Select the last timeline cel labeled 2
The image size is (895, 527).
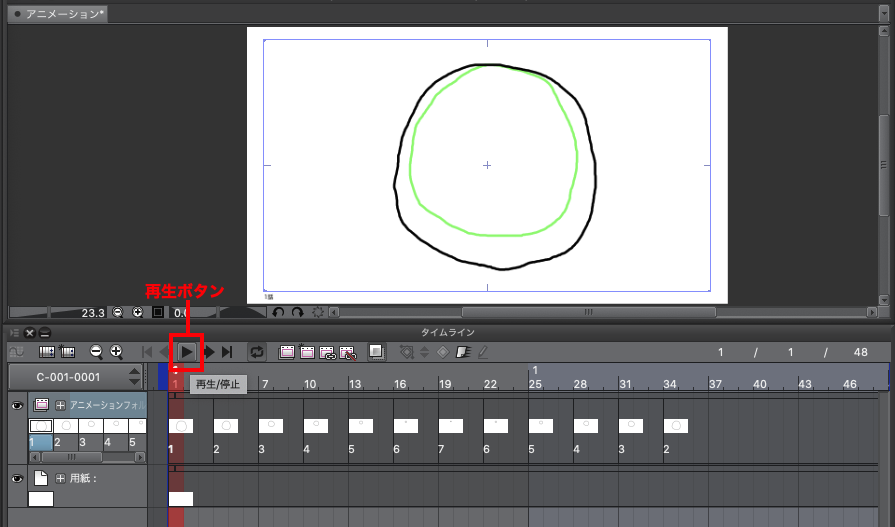[x=676, y=426]
